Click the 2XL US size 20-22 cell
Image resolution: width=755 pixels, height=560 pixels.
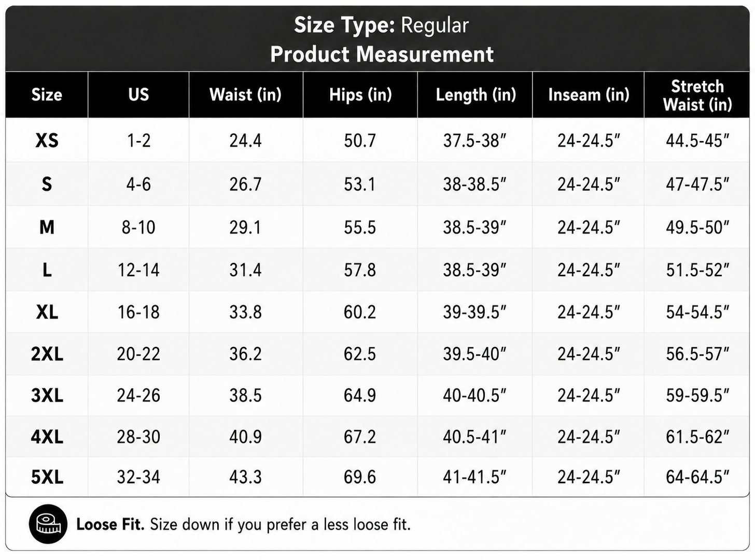click(x=138, y=354)
